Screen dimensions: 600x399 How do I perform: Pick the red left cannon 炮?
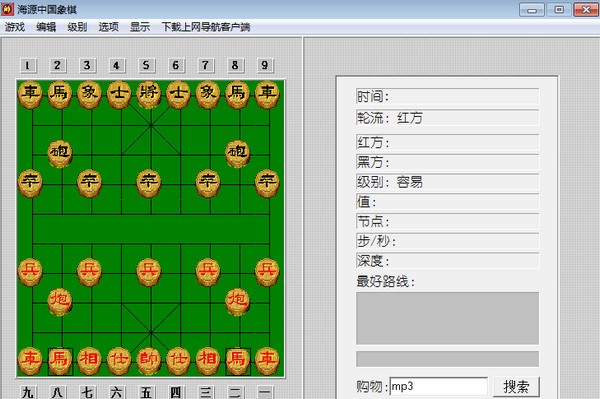(60, 302)
